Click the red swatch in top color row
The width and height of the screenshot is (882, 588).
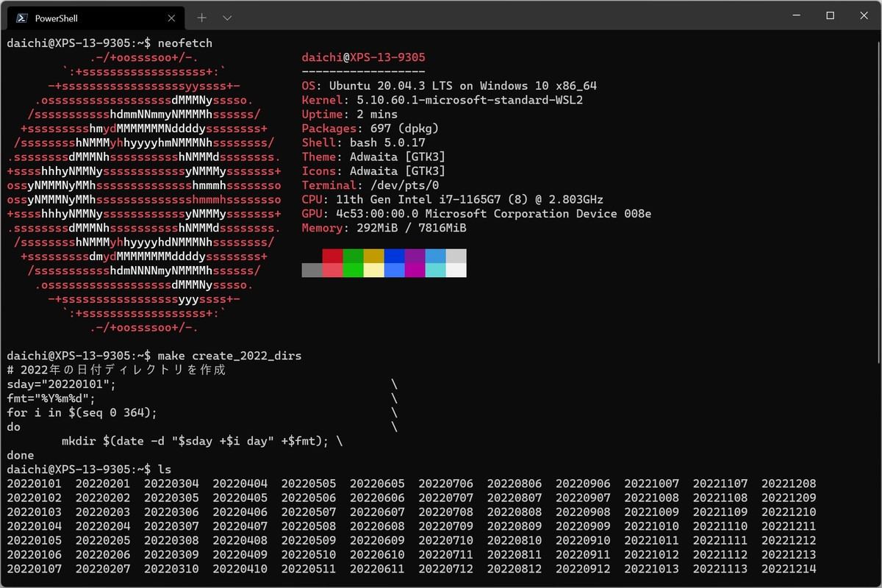pos(332,256)
